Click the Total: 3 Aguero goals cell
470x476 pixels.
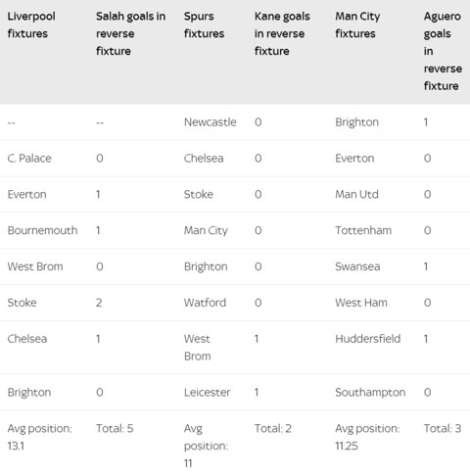click(443, 428)
